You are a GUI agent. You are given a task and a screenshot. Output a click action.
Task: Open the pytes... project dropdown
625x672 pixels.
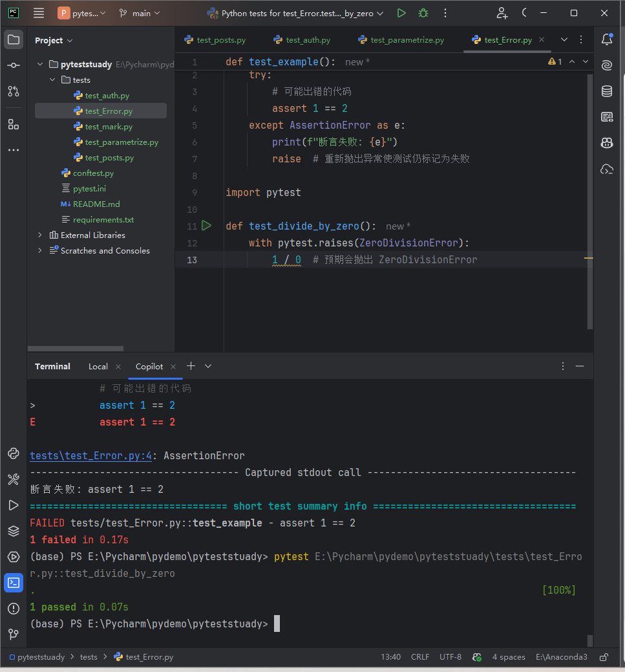(x=81, y=14)
